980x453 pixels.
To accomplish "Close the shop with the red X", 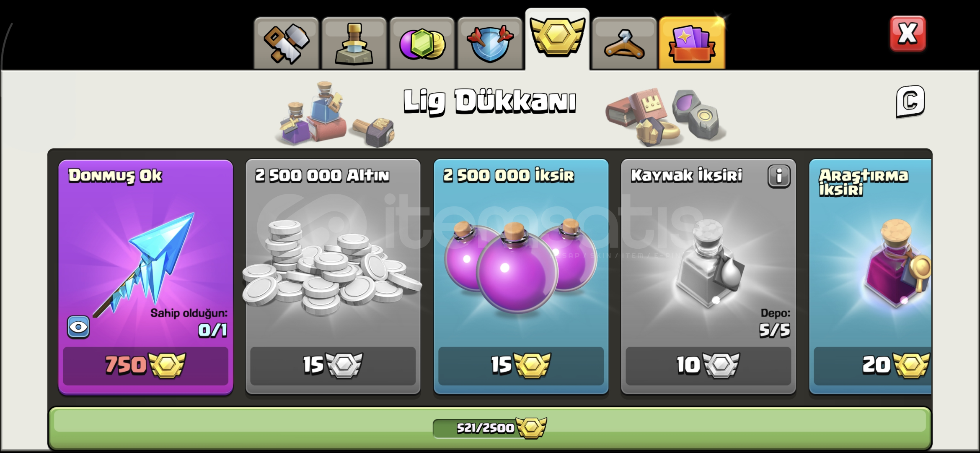I will pyautogui.click(x=908, y=34).
